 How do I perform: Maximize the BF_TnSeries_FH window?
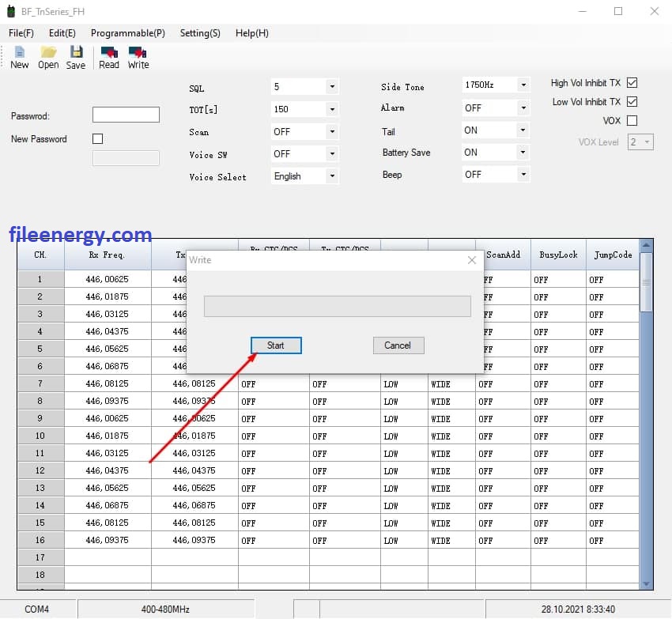pyautogui.click(x=618, y=12)
